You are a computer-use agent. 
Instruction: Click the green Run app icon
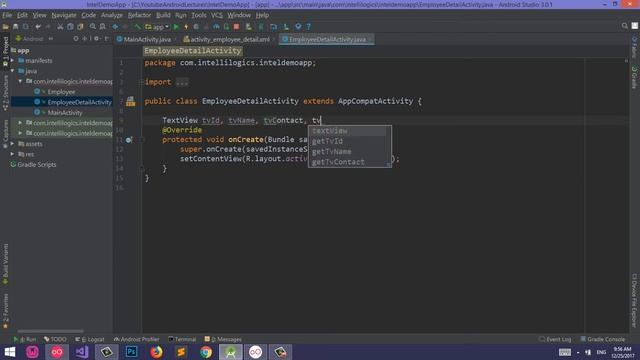coord(176,27)
